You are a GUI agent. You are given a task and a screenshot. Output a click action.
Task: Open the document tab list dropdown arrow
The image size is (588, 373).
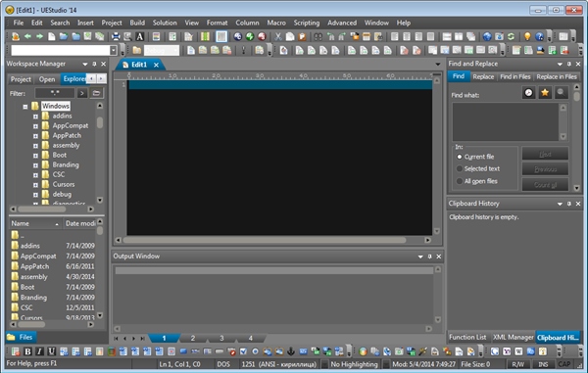pyautogui.click(x=438, y=64)
